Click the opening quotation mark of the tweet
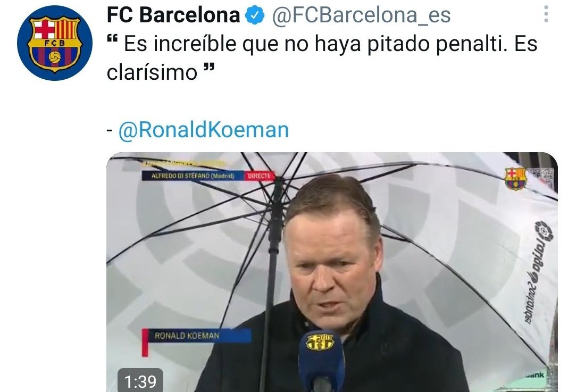568x392 pixels. 113,38
